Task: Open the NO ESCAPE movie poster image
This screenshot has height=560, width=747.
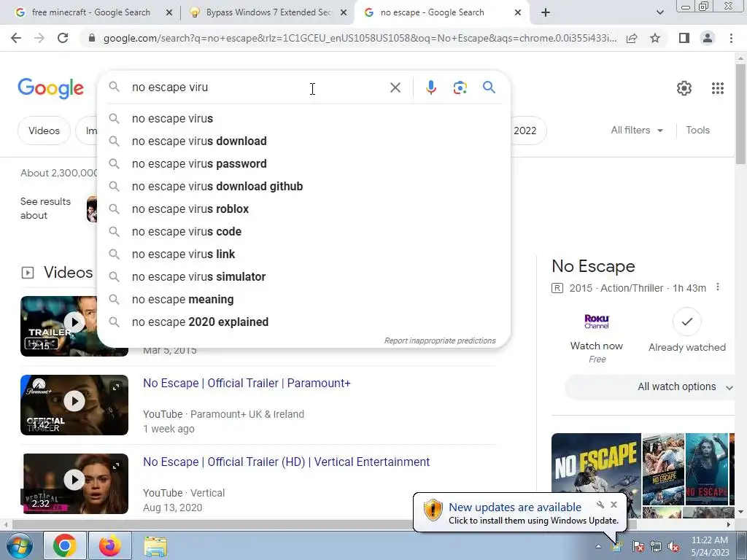Action: click(x=596, y=469)
